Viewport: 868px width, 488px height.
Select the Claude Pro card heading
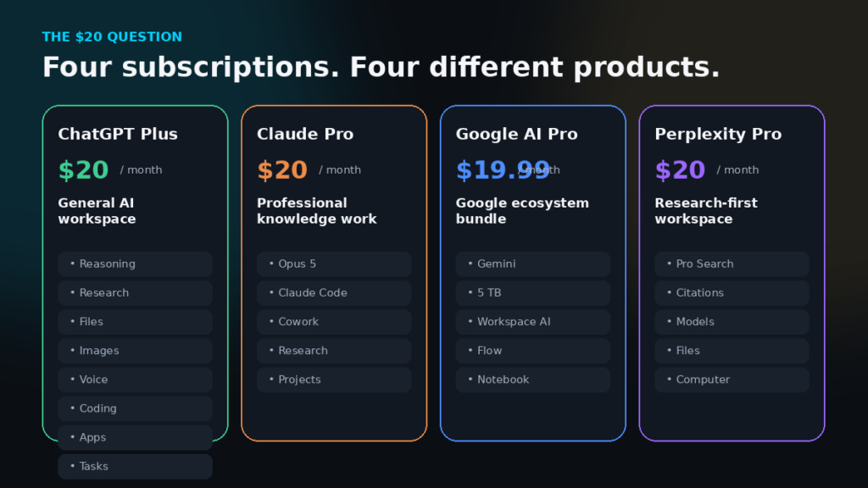coord(305,134)
